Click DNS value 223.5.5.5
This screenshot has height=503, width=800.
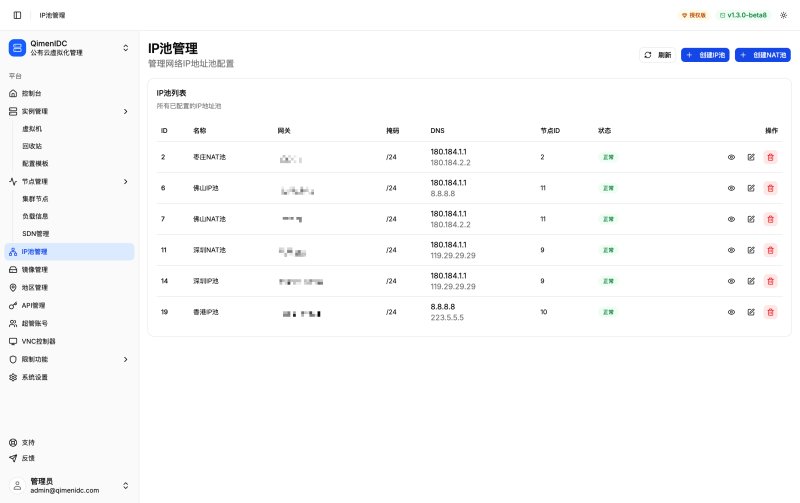[447, 317]
